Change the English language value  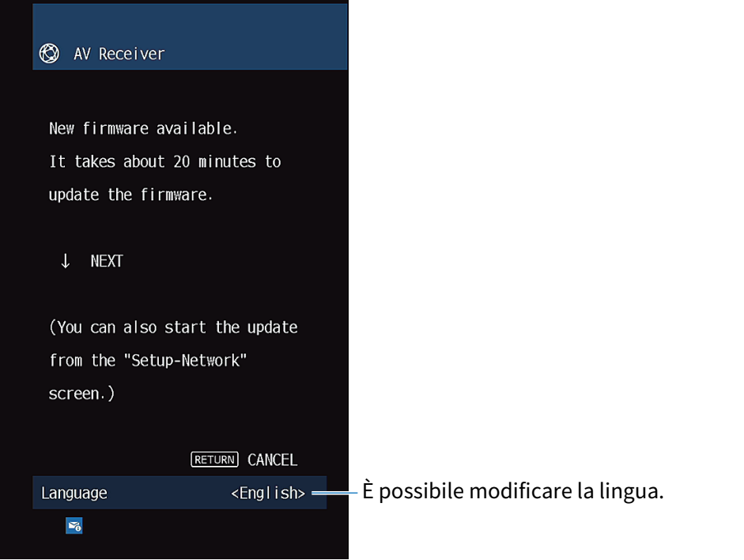click(268, 493)
